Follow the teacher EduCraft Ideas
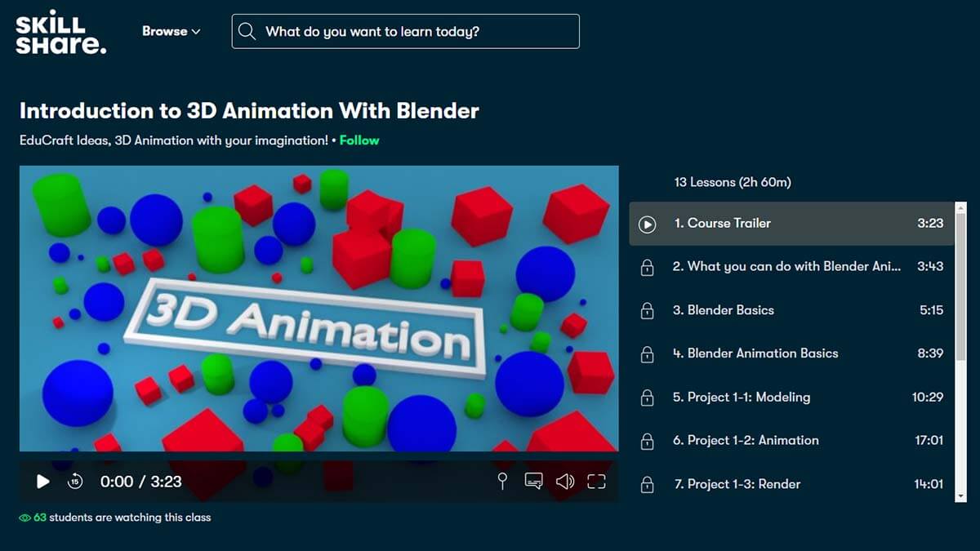The height and width of the screenshot is (551, 980). (x=359, y=140)
